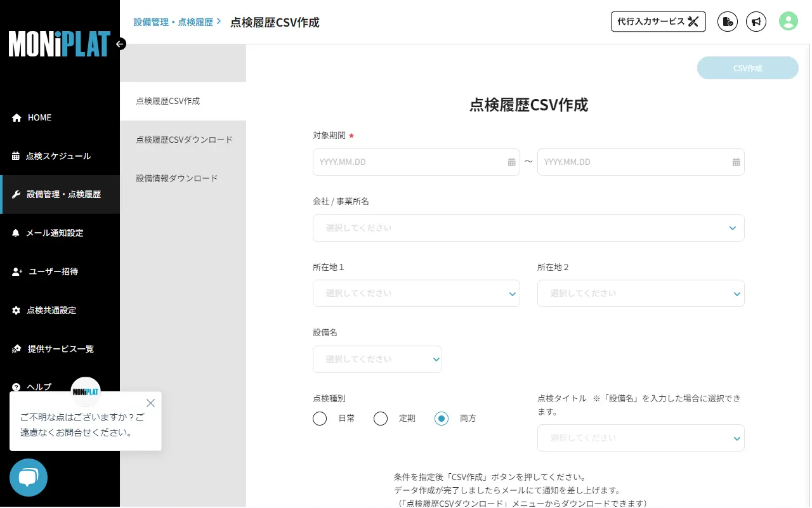This screenshot has height=508, width=812.
Task: Open the 会社 / 事業所名 dropdown
Action: [528, 228]
